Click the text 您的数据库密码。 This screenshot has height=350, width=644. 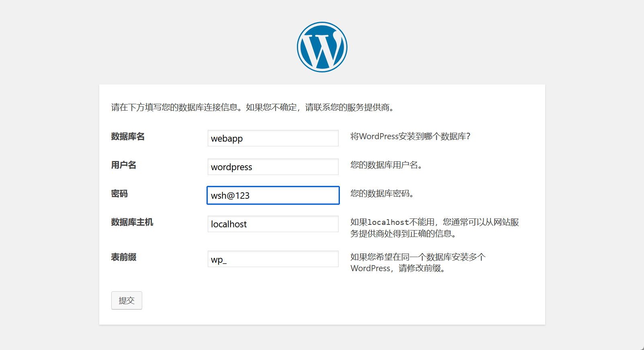pos(382,194)
